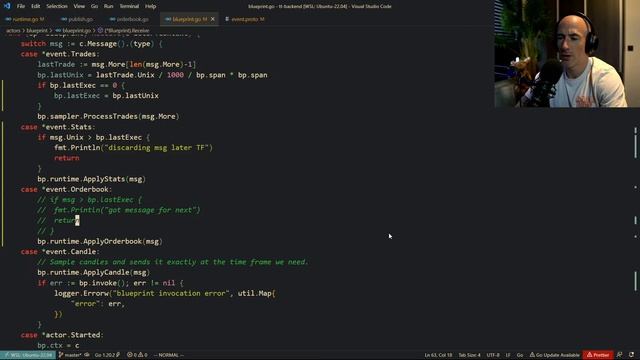Click the 'blueprint invocation error' string
This screenshot has width=640, height=360.
(x=171, y=293)
